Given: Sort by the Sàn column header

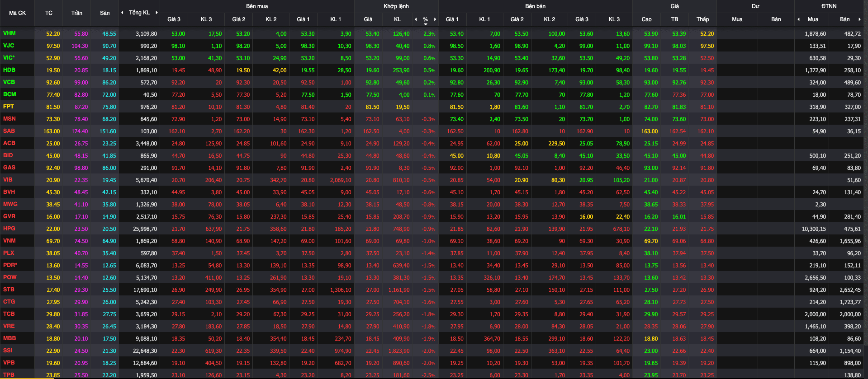Looking at the screenshot, I should coord(105,13).
